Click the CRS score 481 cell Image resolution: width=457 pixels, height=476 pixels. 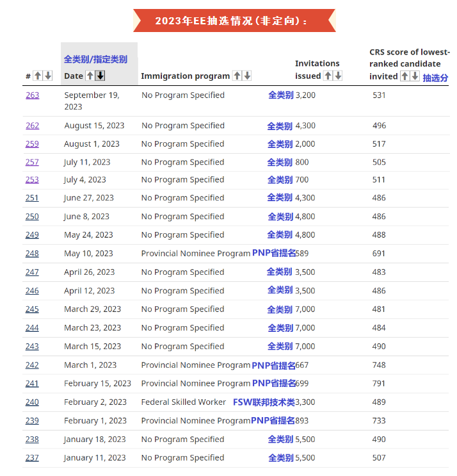[x=379, y=309]
